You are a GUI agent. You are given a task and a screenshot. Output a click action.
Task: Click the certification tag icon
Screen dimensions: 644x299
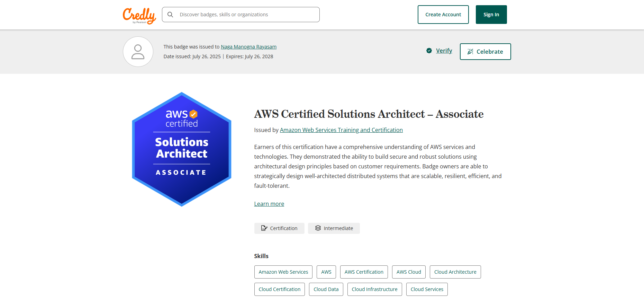(x=264, y=228)
